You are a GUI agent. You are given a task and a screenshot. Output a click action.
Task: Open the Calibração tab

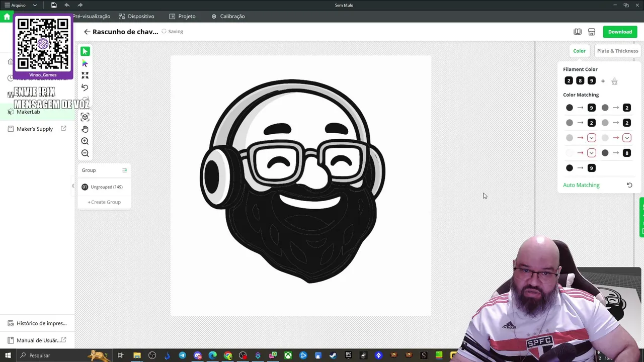coord(228,16)
